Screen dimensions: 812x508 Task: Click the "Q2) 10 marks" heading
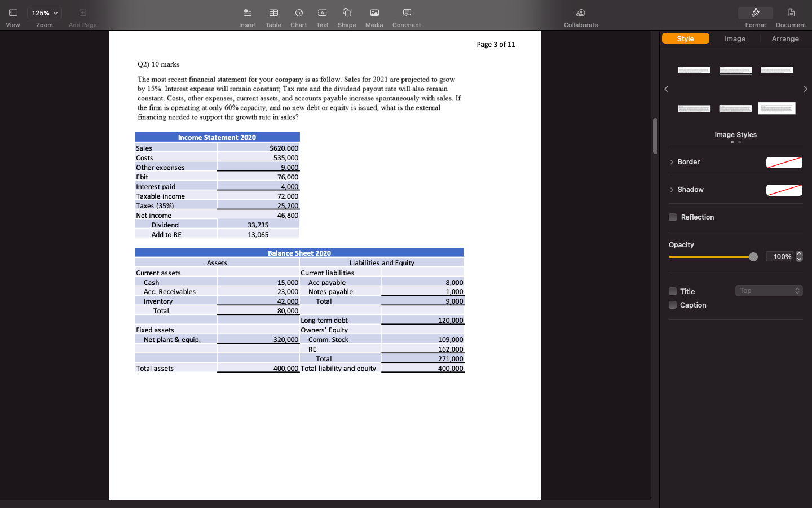(x=158, y=64)
